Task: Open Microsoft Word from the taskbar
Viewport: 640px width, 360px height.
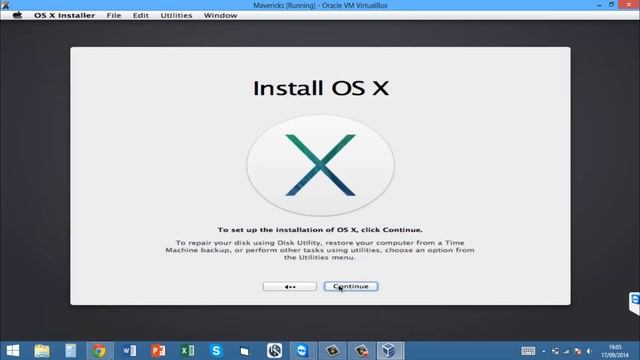Action: tap(129, 351)
